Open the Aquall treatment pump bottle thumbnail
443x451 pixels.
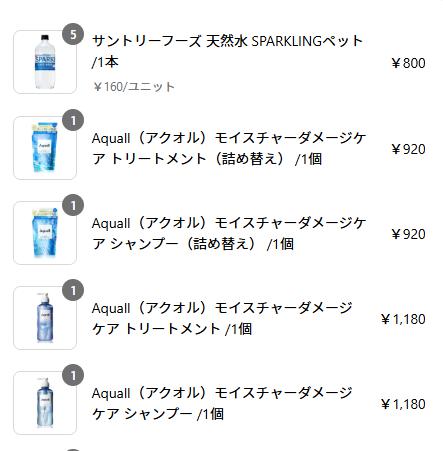(45, 318)
